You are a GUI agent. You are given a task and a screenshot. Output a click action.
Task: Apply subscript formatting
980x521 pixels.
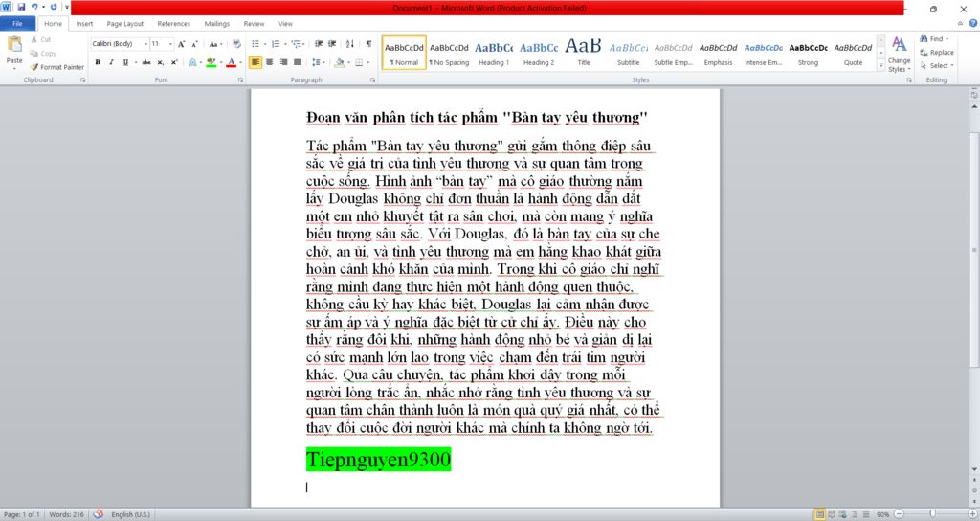[x=161, y=62]
